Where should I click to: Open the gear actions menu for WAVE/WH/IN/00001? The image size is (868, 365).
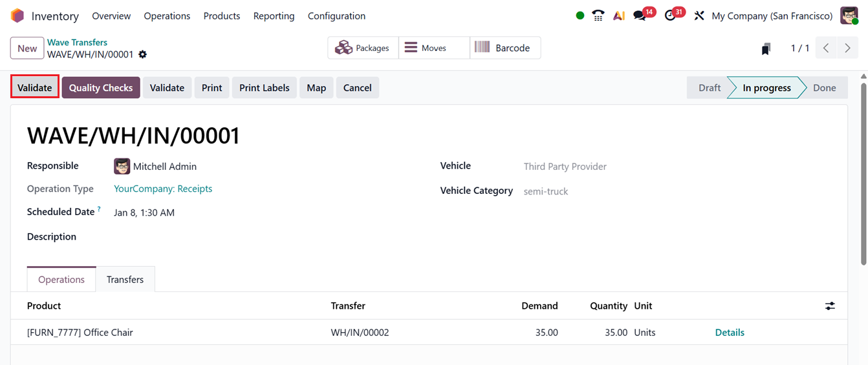143,54
